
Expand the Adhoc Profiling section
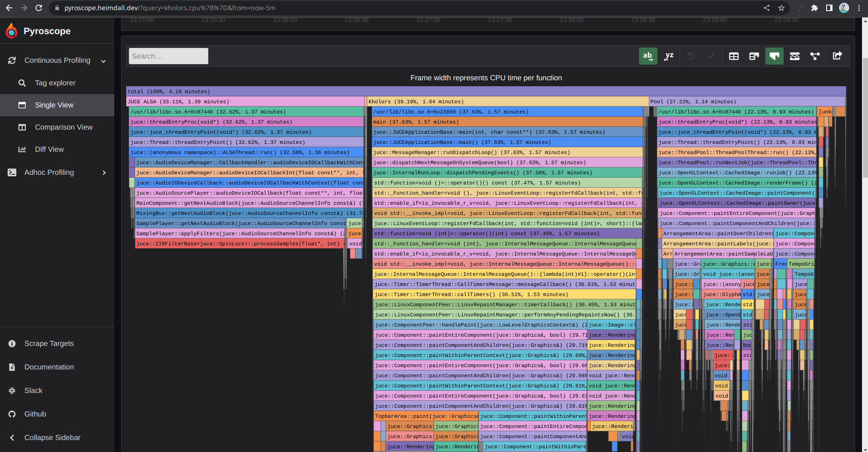(x=104, y=172)
